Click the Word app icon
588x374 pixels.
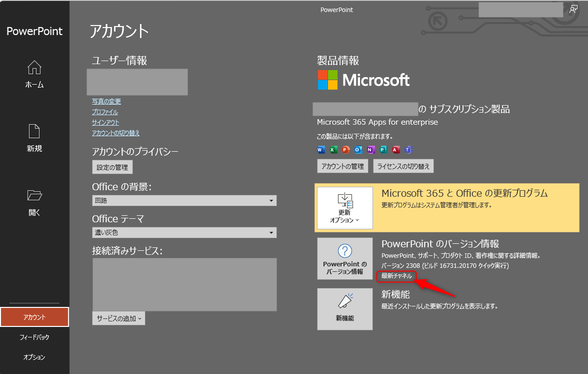[321, 150]
